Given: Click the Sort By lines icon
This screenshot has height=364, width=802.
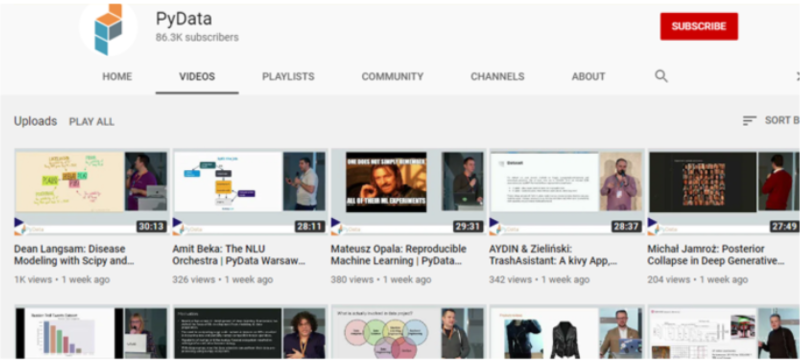Looking at the screenshot, I should tap(749, 121).
